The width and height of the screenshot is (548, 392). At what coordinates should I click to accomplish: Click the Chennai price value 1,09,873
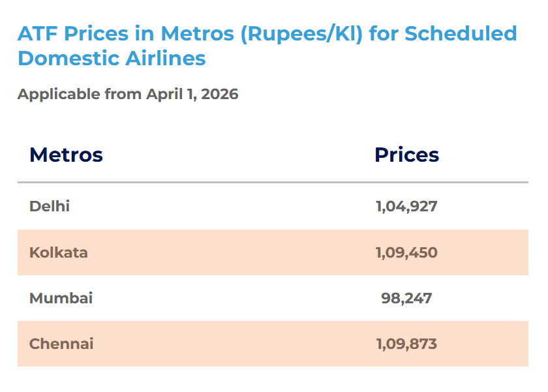tap(406, 344)
